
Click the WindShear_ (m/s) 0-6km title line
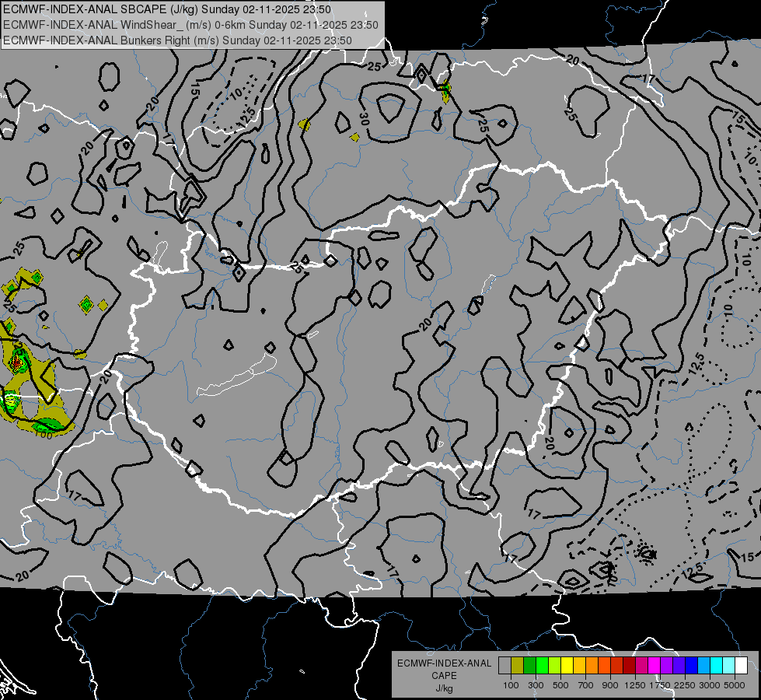click(190, 25)
